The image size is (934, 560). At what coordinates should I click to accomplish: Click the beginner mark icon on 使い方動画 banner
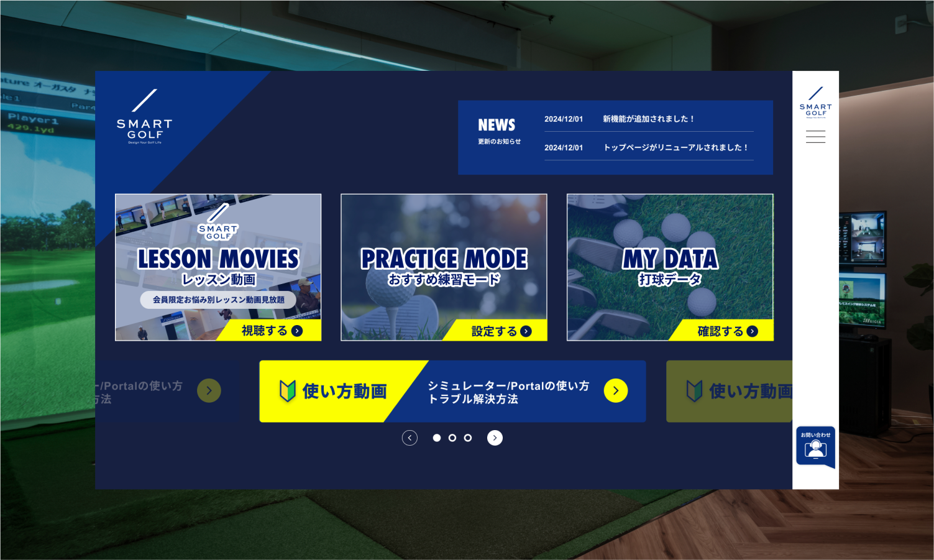click(x=287, y=391)
